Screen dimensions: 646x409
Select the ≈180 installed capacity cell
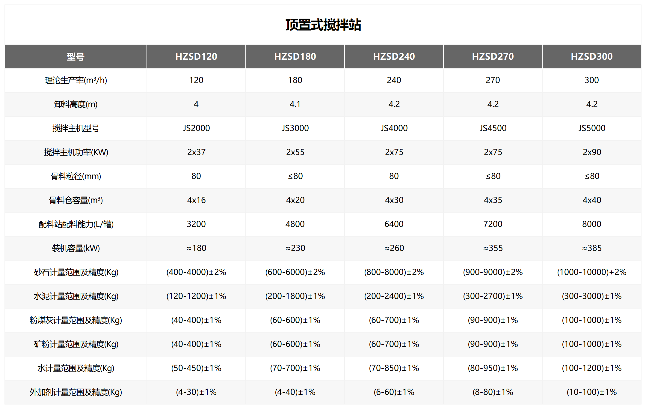pos(196,247)
